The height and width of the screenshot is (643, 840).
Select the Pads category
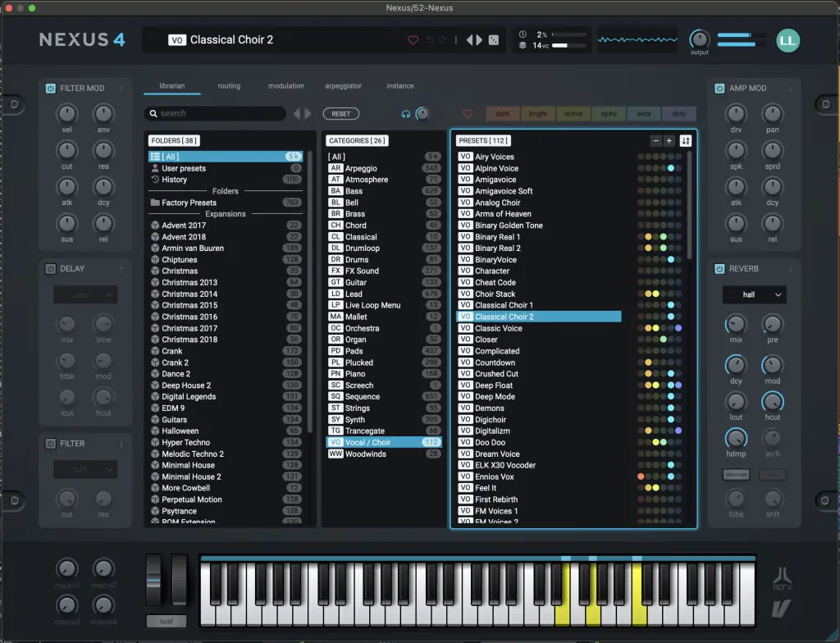tap(384, 351)
